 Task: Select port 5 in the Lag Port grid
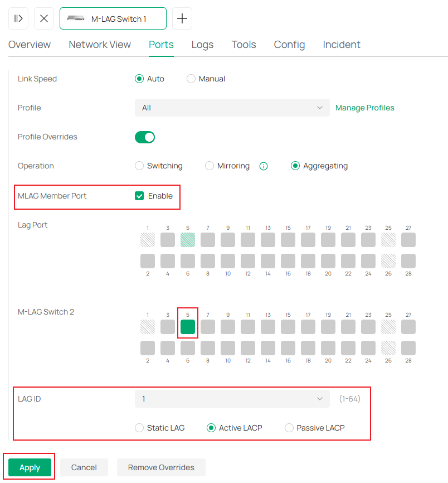187,239
